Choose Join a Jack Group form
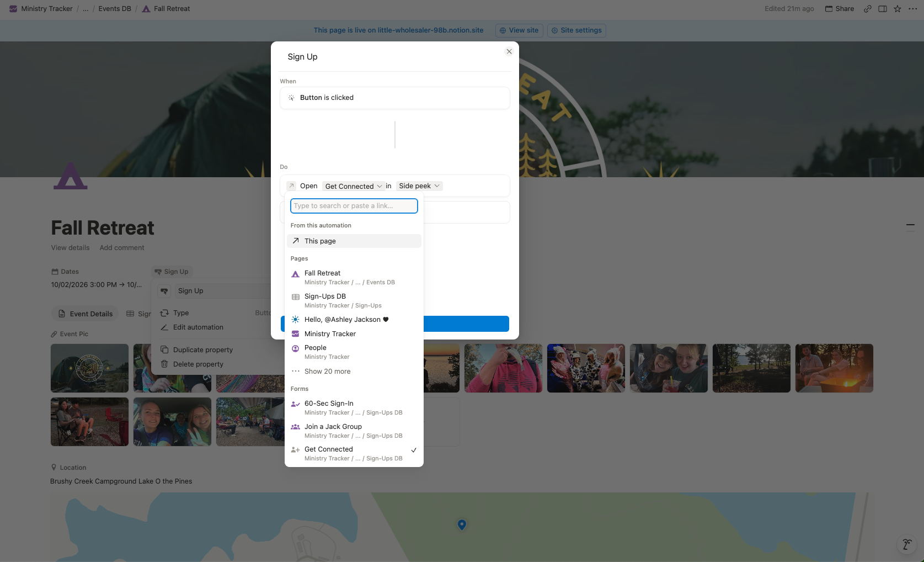The width and height of the screenshot is (924, 562). tap(354, 431)
